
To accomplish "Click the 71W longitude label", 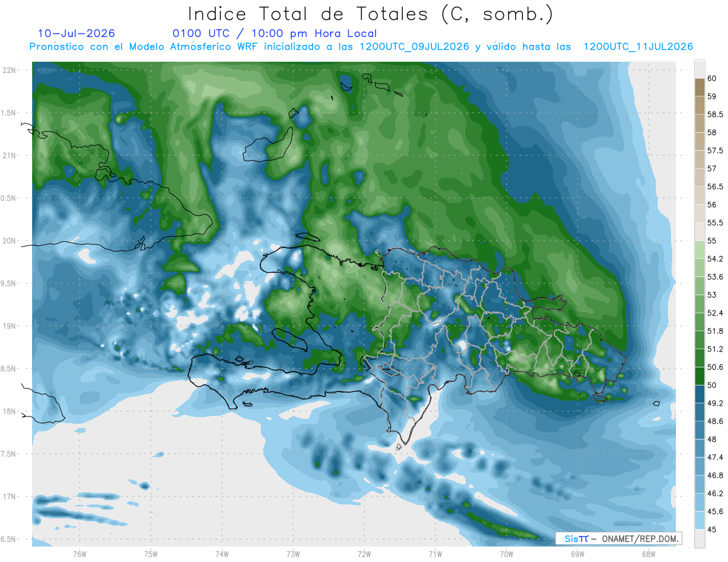I will [x=435, y=555].
